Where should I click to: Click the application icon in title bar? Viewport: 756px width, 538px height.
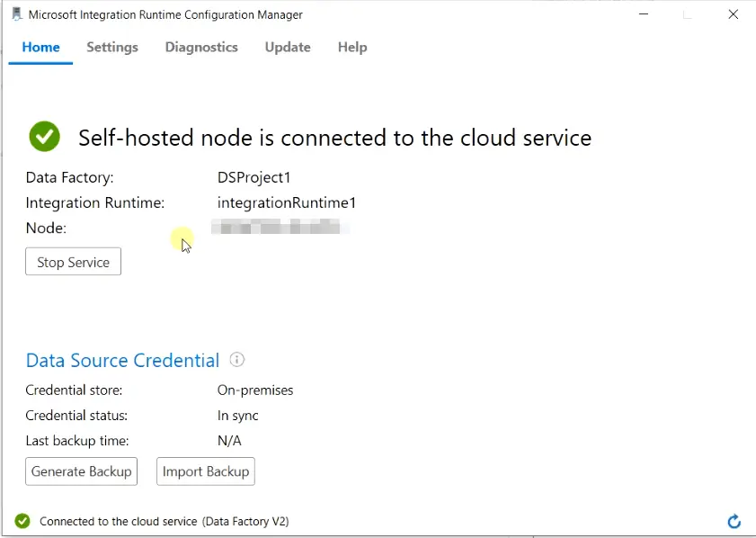pyautogui.click(x=17, y=14)
